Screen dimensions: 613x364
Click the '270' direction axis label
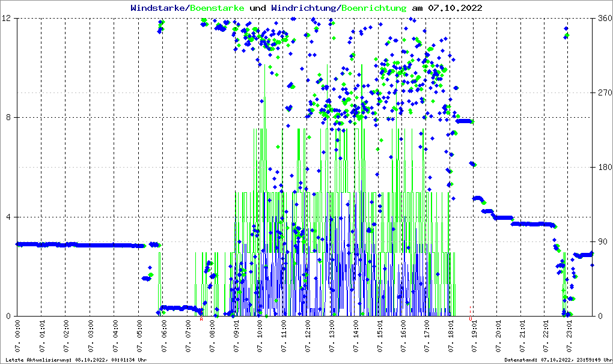coord(605,93)
